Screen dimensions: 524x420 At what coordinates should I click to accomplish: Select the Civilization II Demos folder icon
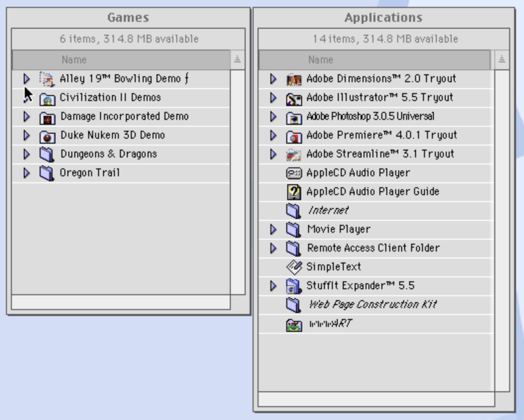(47, 98)
